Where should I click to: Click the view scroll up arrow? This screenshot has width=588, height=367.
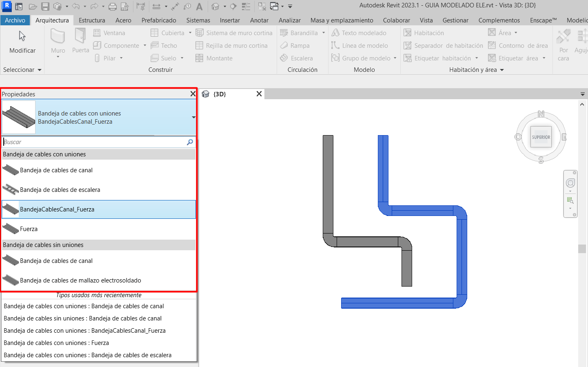582,105
